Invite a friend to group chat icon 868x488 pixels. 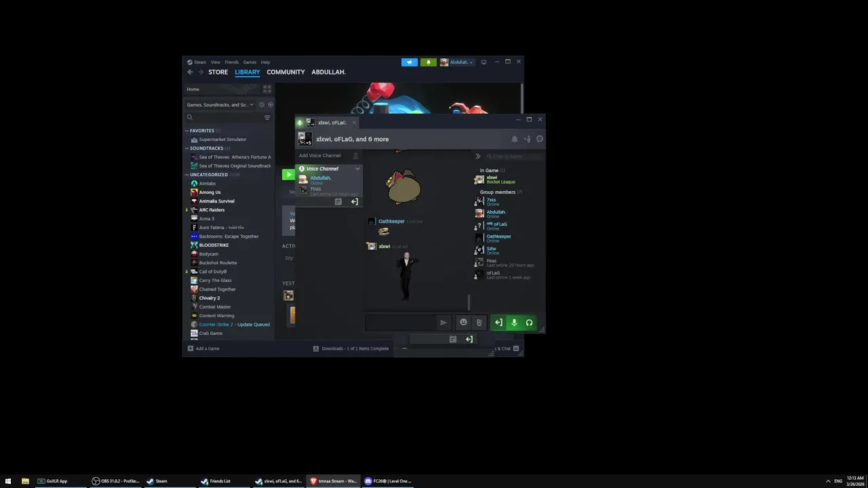click(x=528, y=139)
